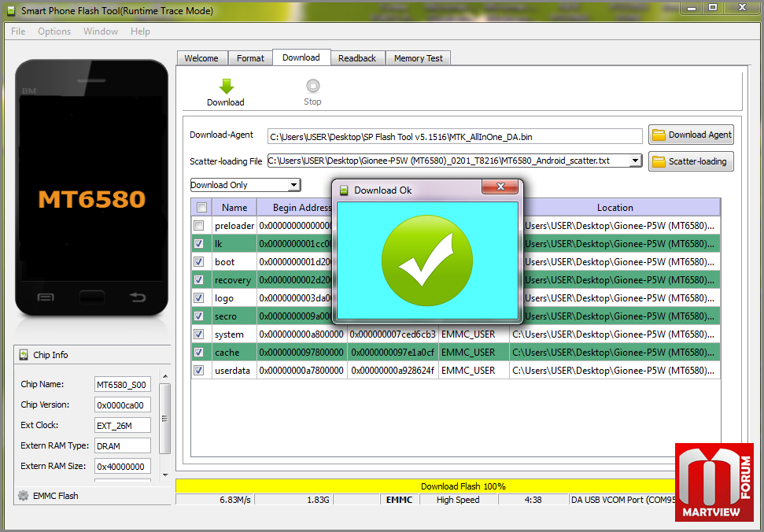Click the Chip Info panel icon
The width and height of the screenshot is (764, 532).
pyautogui.click(x=24, y=355)
